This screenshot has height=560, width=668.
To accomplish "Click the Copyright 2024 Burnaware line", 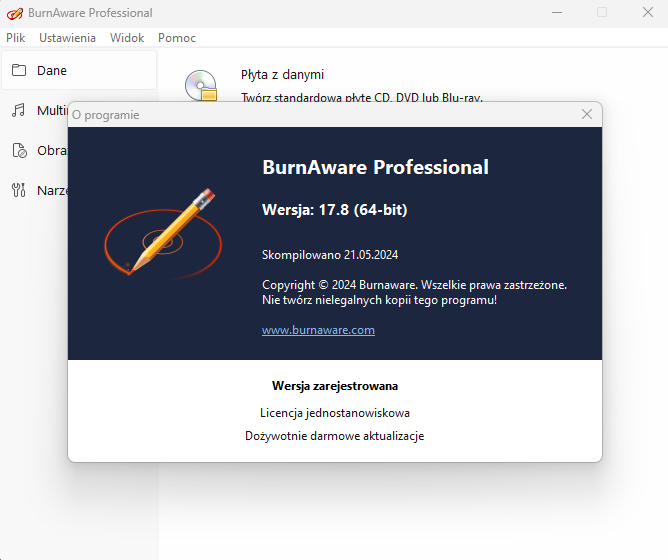I will pos(414,285).
